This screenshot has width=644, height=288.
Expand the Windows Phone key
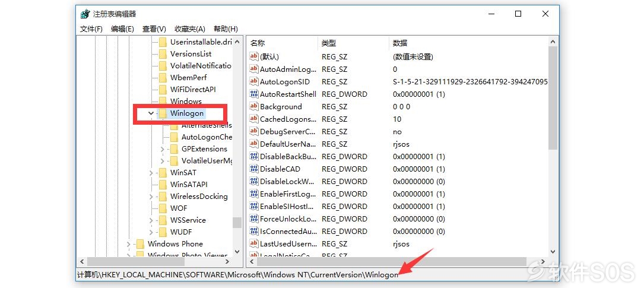coord(129,244)
